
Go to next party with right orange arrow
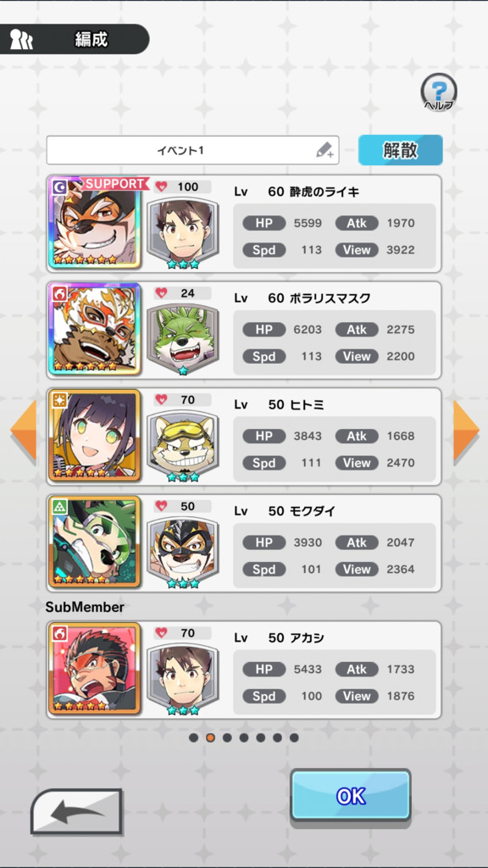pos(466,430)
